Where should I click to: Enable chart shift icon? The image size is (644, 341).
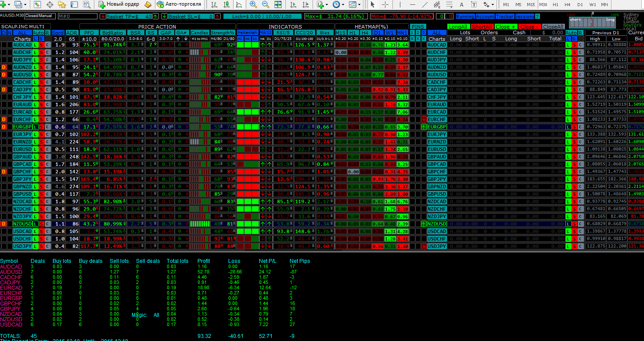point(305,4)
